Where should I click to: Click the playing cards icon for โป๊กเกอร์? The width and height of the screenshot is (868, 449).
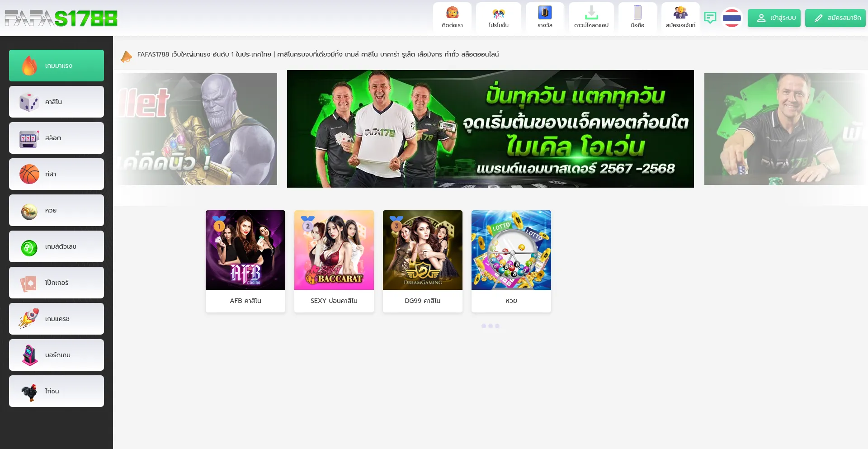coord(28,284)
